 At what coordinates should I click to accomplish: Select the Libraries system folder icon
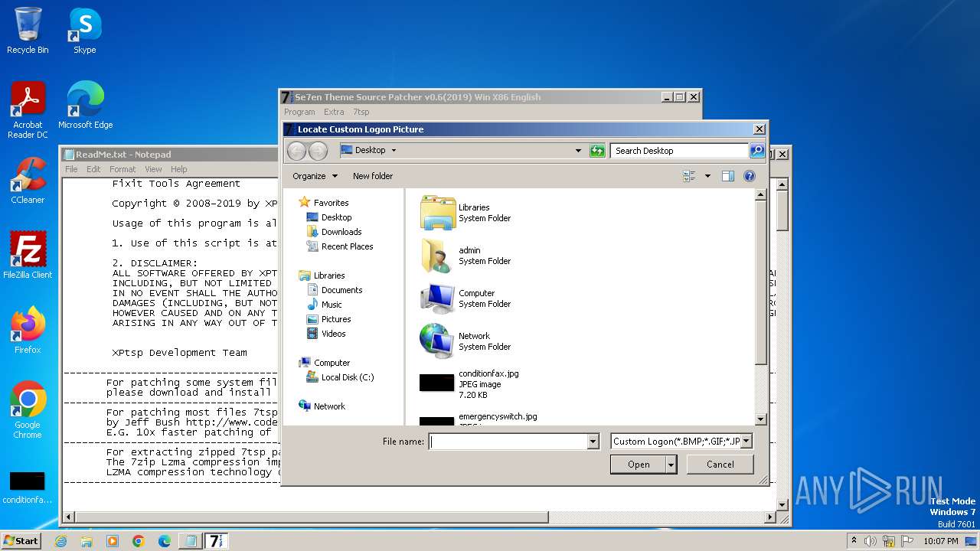[438, 213]
